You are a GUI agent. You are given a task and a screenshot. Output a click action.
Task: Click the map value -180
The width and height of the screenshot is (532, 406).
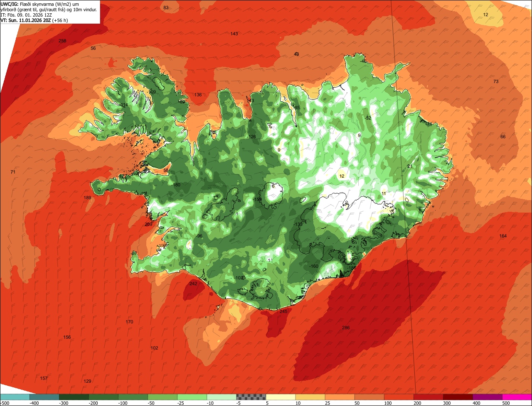pyautogui.click(x=176, y=185)
